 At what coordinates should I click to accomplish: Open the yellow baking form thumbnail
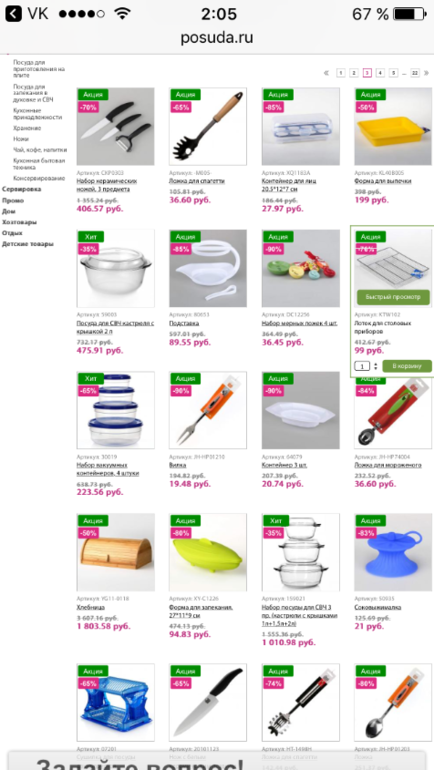pos(393,126)
